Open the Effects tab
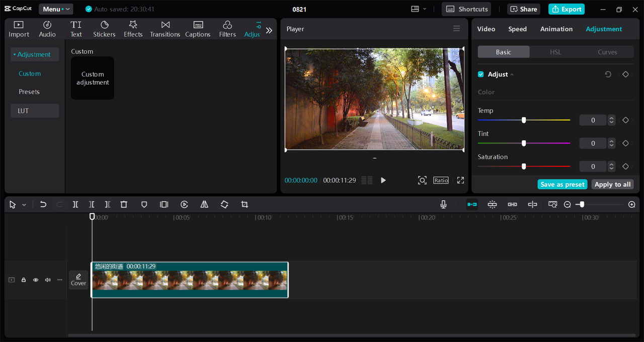 (x=133, y=29)
